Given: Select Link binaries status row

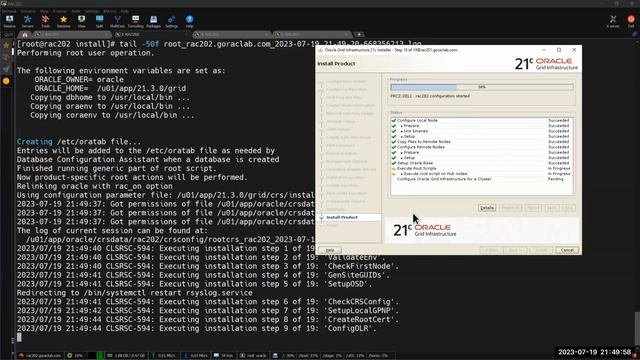Looking at the screenshot, I should 481,131.
